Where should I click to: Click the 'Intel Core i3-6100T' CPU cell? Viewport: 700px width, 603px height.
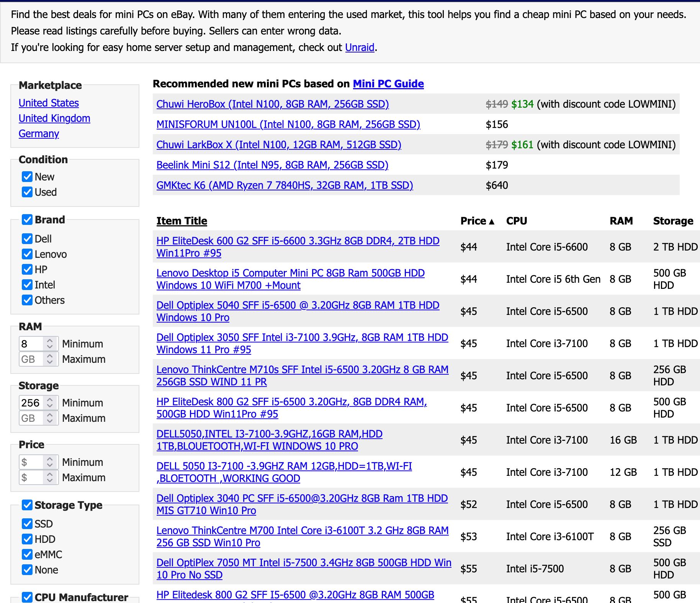click(x=550, y=536)
